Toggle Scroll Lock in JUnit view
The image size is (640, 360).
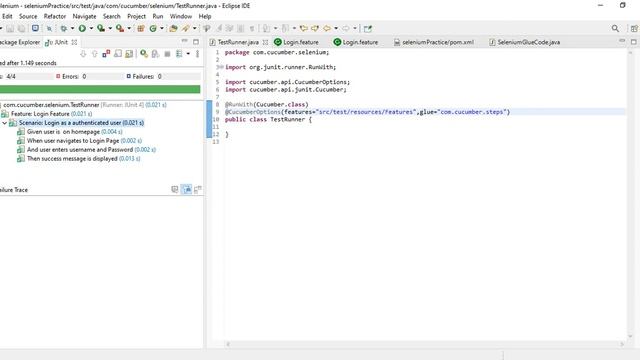118,54
